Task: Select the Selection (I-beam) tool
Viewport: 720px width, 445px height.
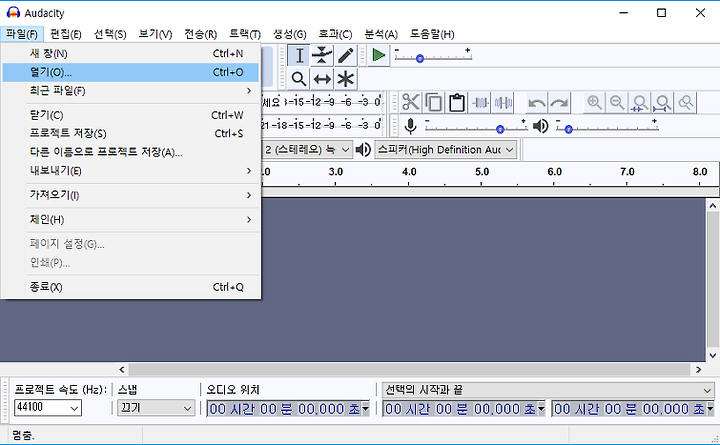Action: 299,56
